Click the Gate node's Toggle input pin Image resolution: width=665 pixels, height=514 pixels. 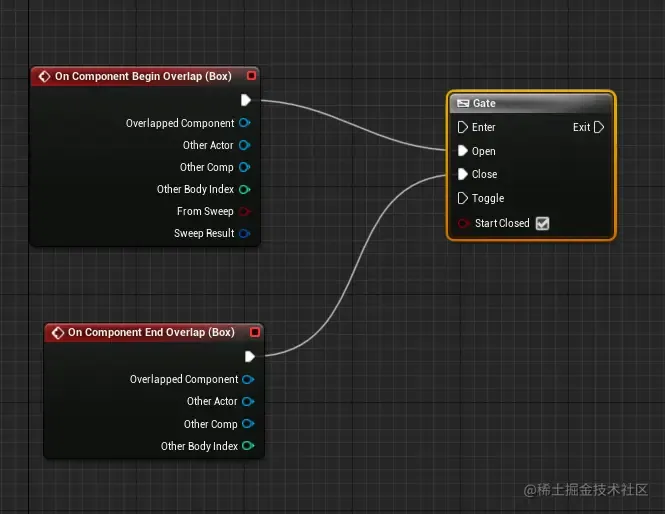(x=462, y=198)
